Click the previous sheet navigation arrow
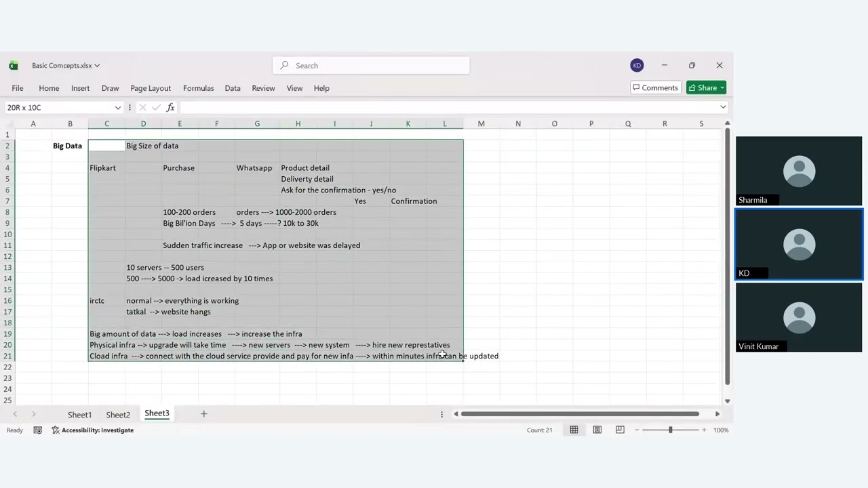The width and height of the screenshot is (868, 488). point(15,414)
